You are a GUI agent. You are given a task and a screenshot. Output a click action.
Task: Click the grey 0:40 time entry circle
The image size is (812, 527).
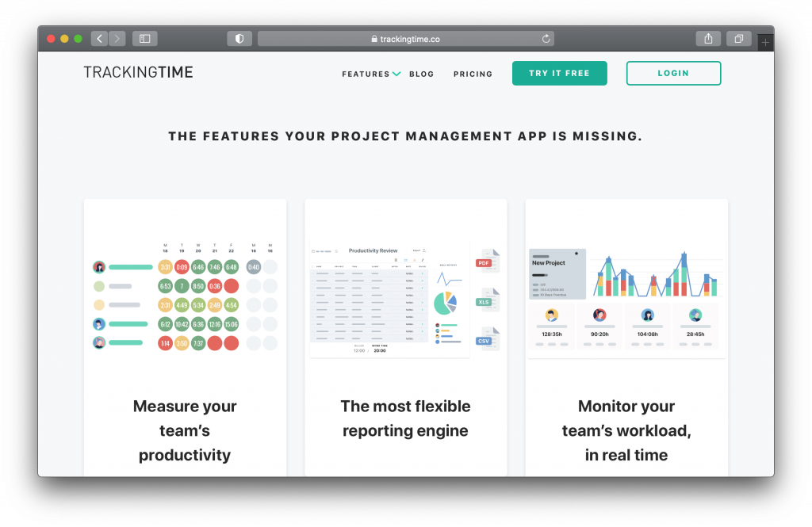click(254, 267)
